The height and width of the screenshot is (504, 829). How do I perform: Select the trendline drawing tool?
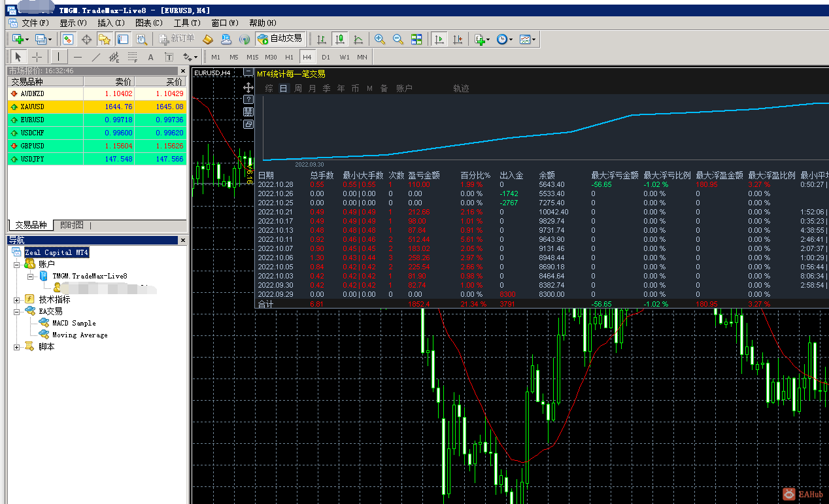tap(96, 57)
